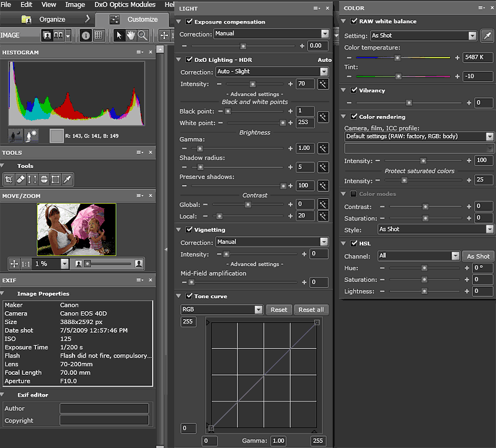Toggle the grid overlay icon in toolbar
This screenshot has height=448, width=496.
(98, 35)
